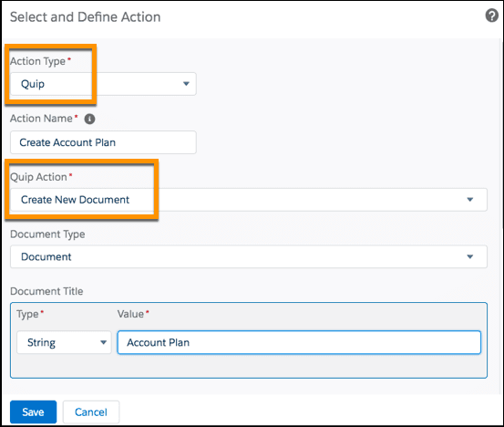The image size is (504, 427).
Task: Click the Value field containing Account Plan
Action: [299, 342]
